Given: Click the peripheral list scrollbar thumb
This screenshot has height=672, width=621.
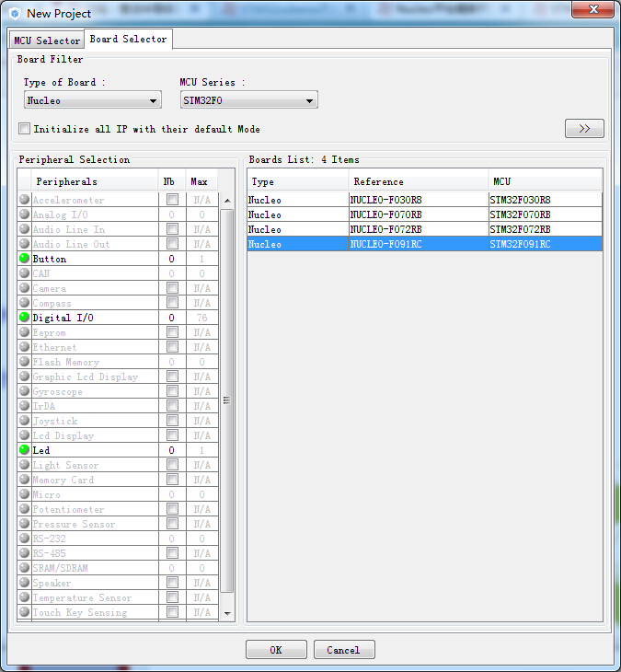Looking at the screenshot, I should pos(227,400).
